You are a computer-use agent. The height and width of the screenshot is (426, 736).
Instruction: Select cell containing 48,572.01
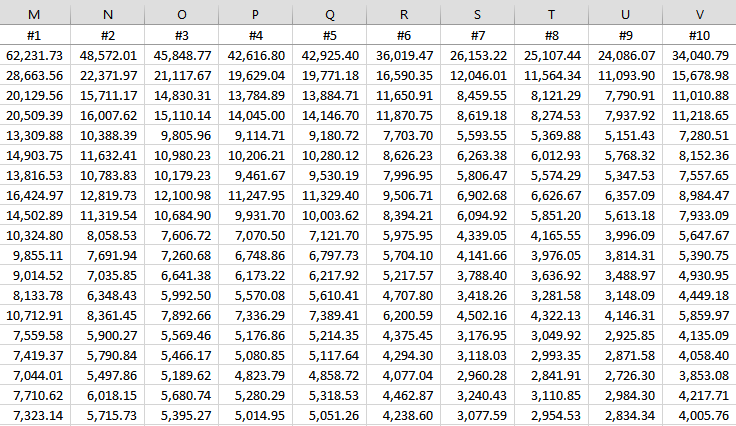coord(107,55)
